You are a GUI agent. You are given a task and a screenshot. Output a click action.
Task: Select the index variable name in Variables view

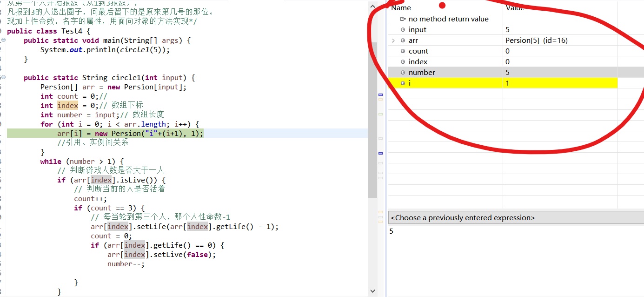coord(418,62)
